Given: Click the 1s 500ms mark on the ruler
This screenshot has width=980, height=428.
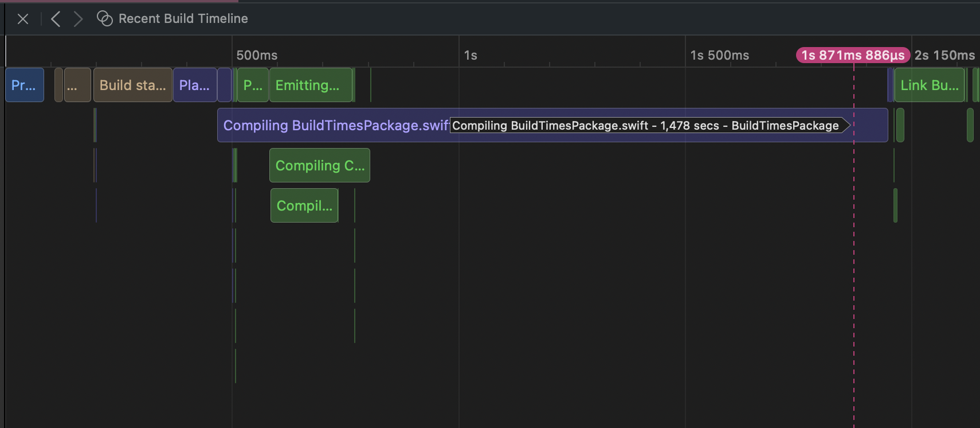Looking at the screenshot, I should click(719, 55).
